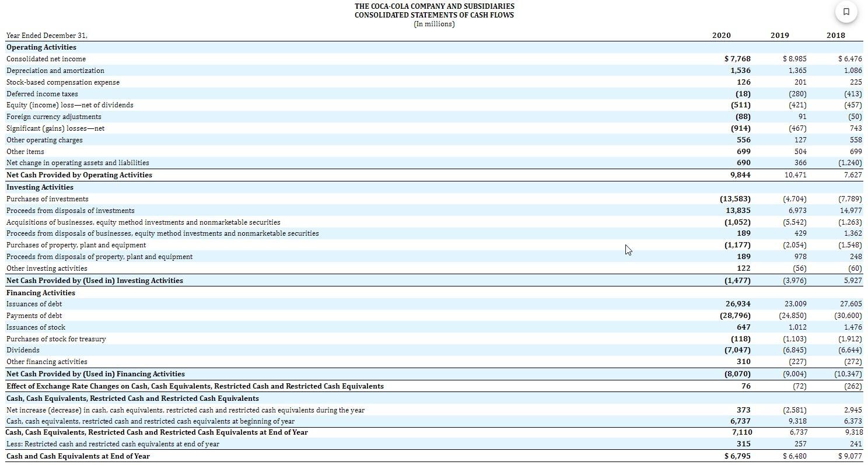Image resolution: width=868 pixels, height=465 pixels.
Task: Click 'Net increase (decrease) in cash' row label
Action: tap(185, 410)
